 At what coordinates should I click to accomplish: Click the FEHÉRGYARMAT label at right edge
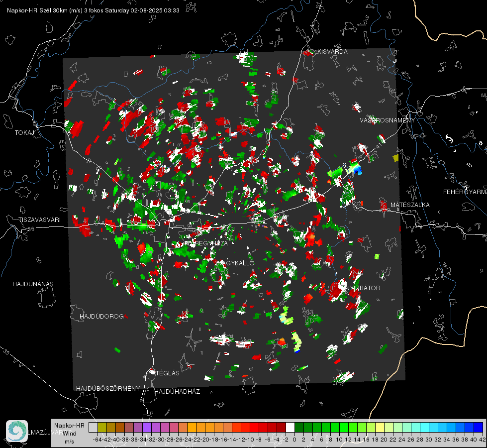coord(465,192)
